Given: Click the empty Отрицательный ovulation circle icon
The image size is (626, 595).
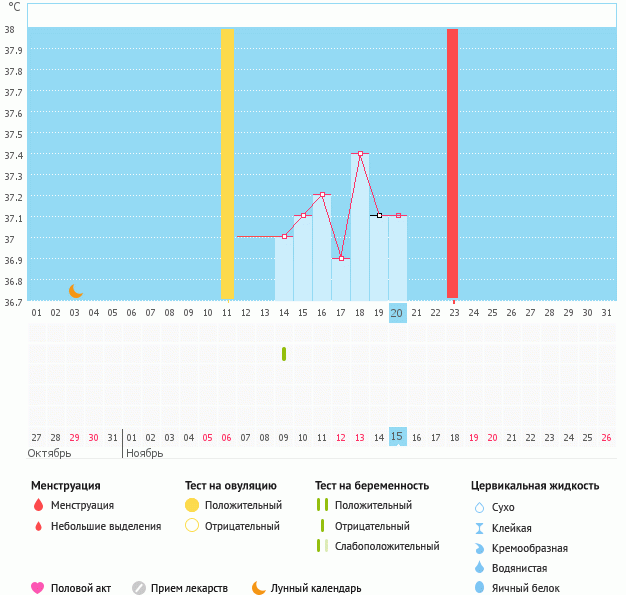Looking at the screenshot, I should pyautogui.click(x=192, y=526).
